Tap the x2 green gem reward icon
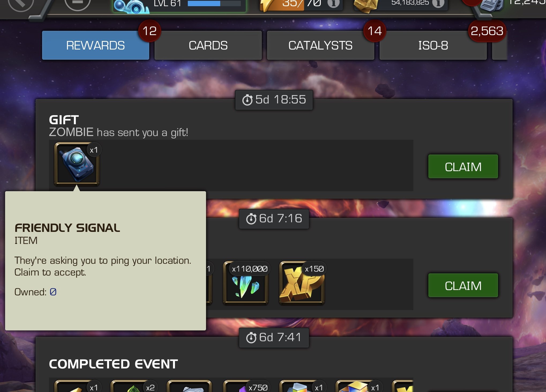The height and width of the screenshot is (392, 546). (133, 386)
